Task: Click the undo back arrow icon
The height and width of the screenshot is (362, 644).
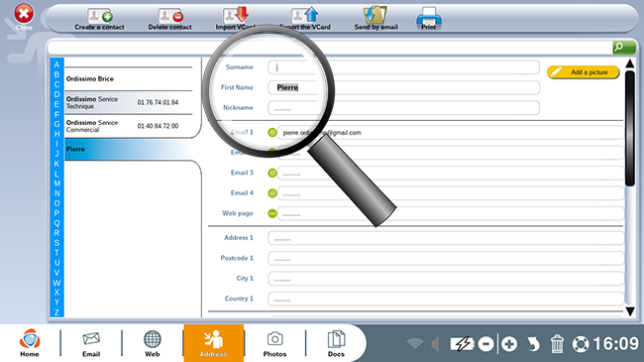Action: [x=533, y=344]
